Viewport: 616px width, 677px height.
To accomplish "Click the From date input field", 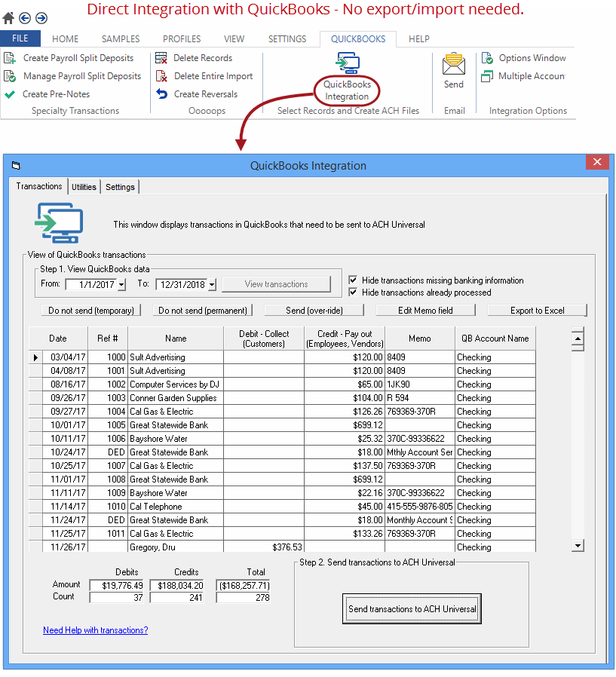I will (92, 284).
